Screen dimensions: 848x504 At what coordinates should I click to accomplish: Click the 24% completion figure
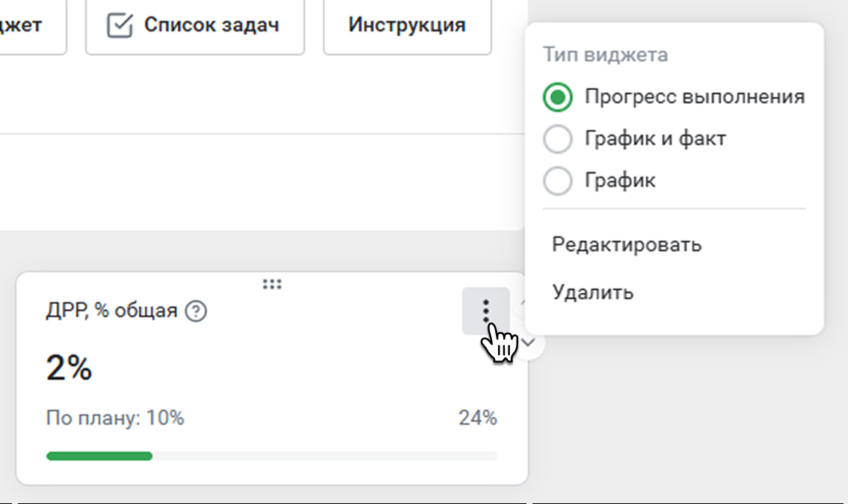click(478, 417)
